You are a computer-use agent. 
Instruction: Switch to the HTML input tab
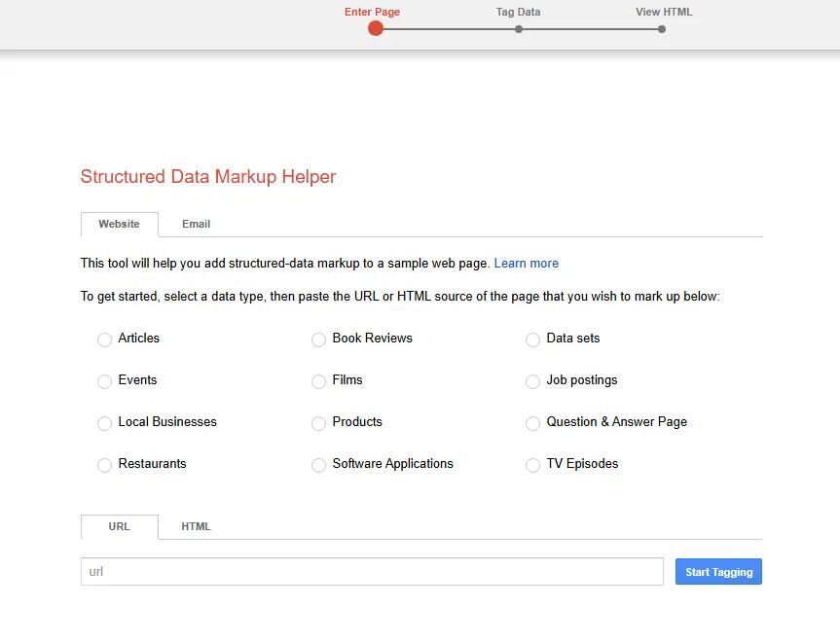click(196, 527)
